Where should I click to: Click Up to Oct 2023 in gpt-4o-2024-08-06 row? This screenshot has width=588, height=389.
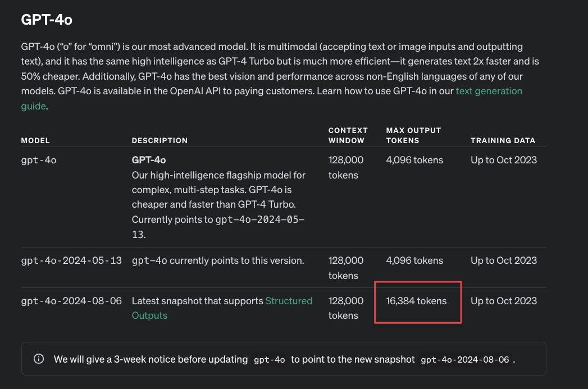point(504,301)
